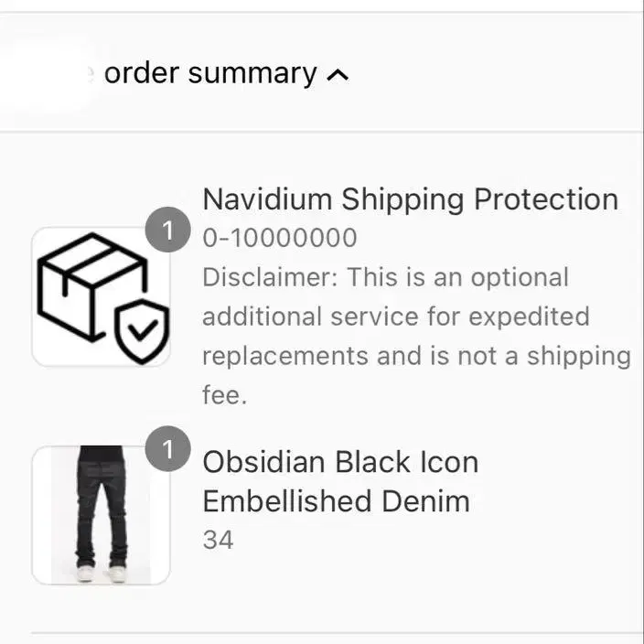Click the word 'fee.' in disclaimer
Viewport: 644px width, 644px height.
coord(225,395)
